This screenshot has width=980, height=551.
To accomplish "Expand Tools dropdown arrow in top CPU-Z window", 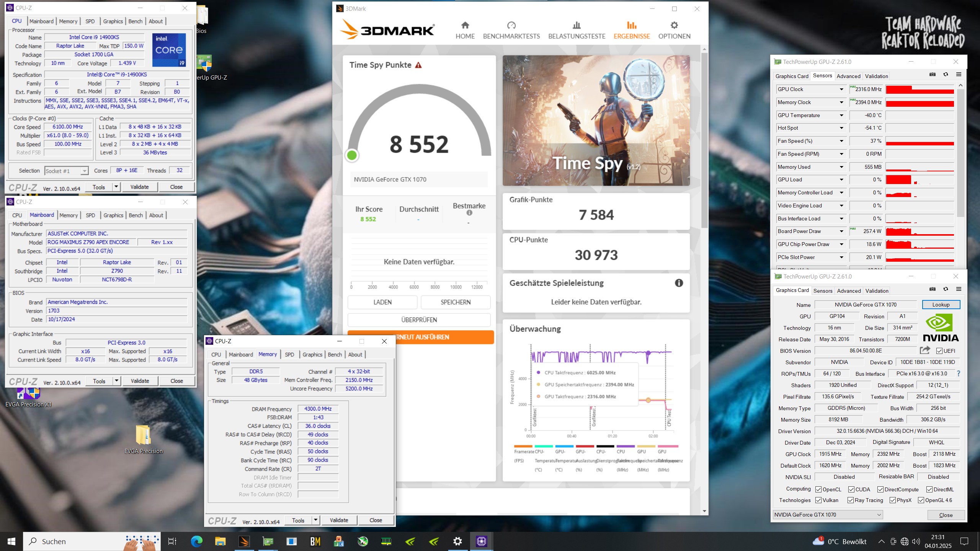I will [116, 187].
